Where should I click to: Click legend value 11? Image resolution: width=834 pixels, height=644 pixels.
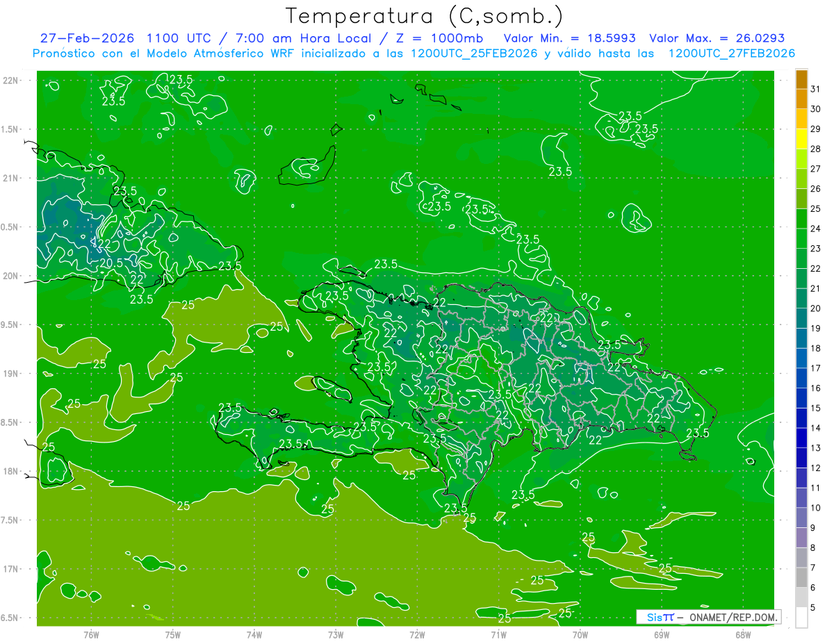point(815,488)
